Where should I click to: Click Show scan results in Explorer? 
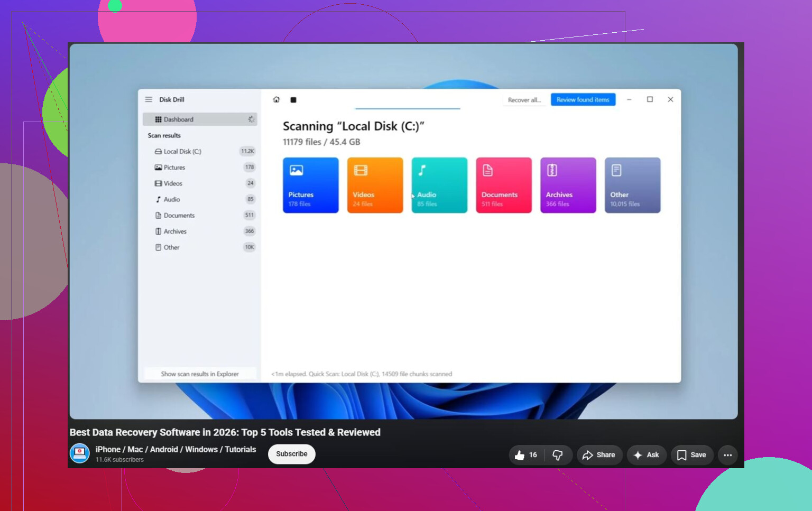pyautogui.click(x=200, y=374)
